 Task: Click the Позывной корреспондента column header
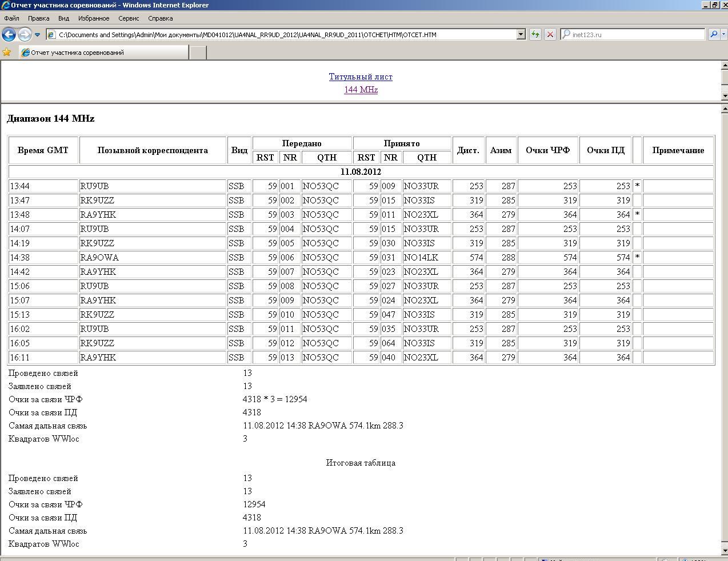tap(153, 150)
